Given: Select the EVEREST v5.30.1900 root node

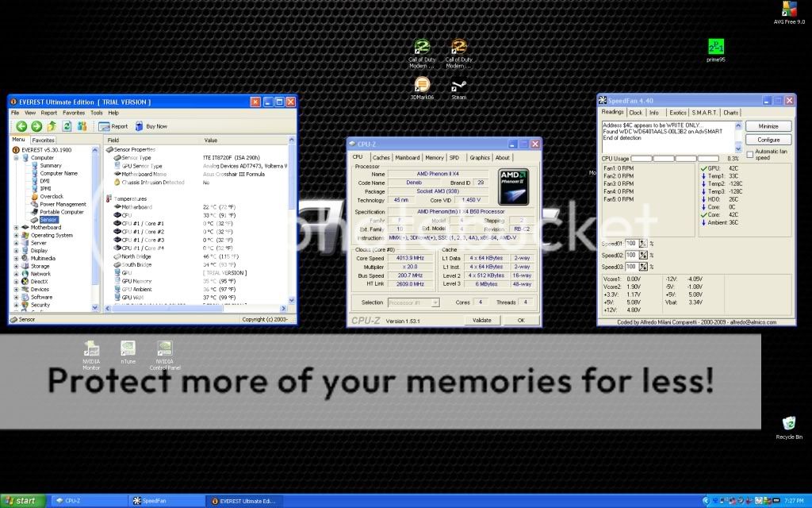Looking at the screenshot, I should click(x=46, y=150).
